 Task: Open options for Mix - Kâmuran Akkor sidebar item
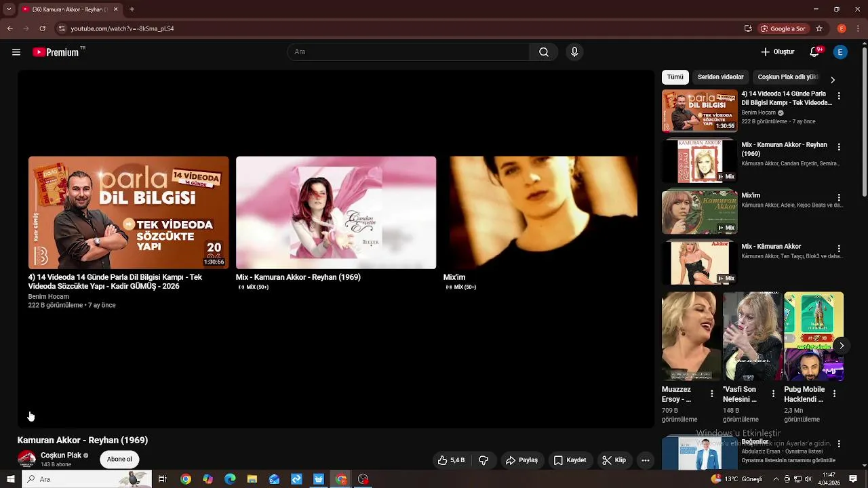coord(839,249)
